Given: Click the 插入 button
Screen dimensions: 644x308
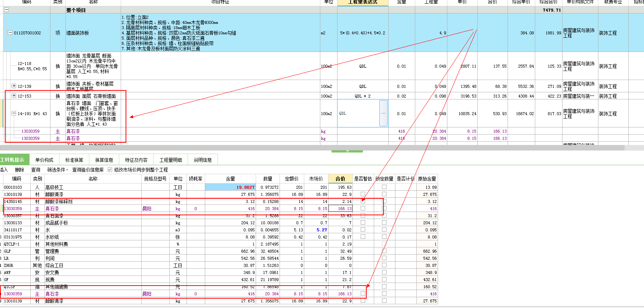Looking at the screenshot, I should [4, 170].
